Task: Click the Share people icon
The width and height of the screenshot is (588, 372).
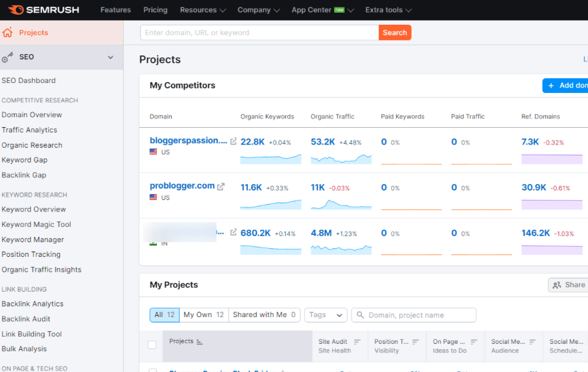Action: pyautogui.click(x=557, y=285)
